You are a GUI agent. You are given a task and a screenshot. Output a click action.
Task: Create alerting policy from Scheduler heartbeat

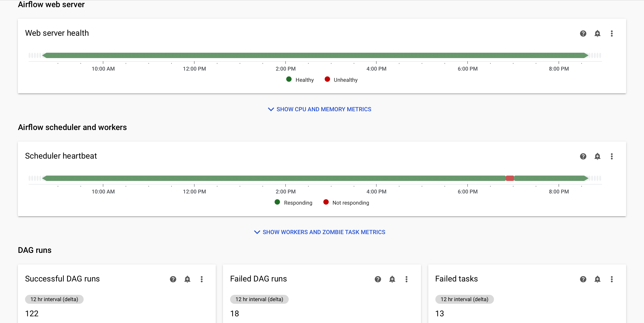[597, 156]
